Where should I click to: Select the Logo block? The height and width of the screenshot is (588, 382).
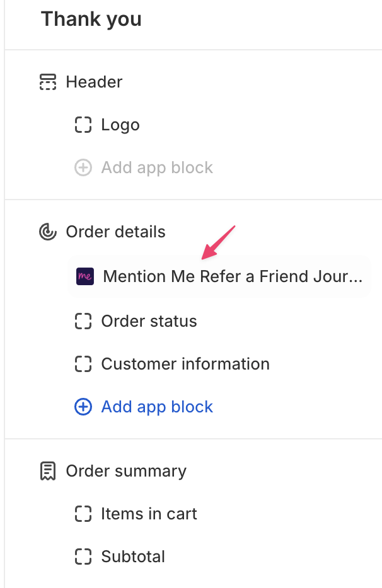(120, 125)
